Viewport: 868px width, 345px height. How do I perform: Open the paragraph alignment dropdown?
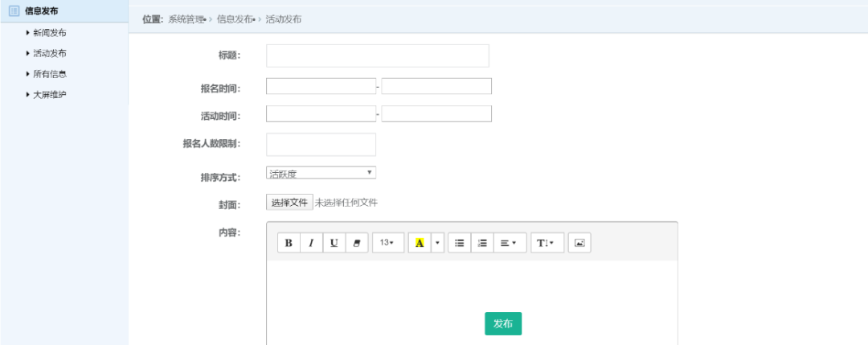coord(510,243)
